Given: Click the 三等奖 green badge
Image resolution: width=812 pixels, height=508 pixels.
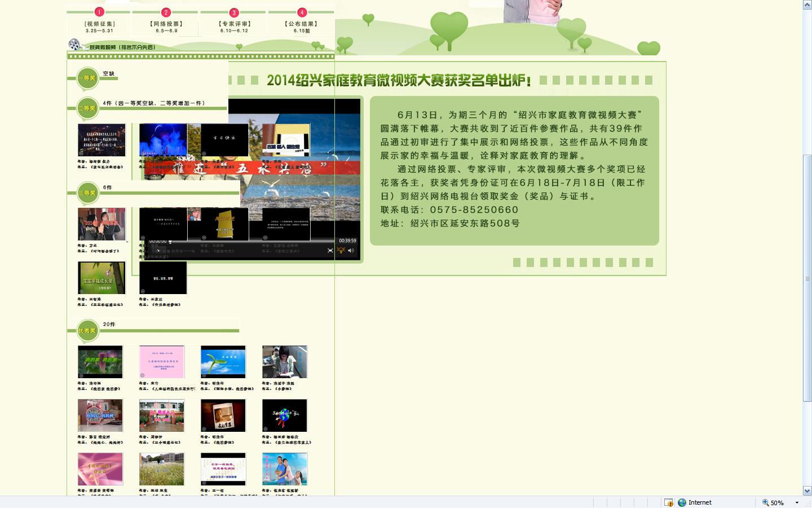Looking at the screenshot, I should tap(87, 193).
